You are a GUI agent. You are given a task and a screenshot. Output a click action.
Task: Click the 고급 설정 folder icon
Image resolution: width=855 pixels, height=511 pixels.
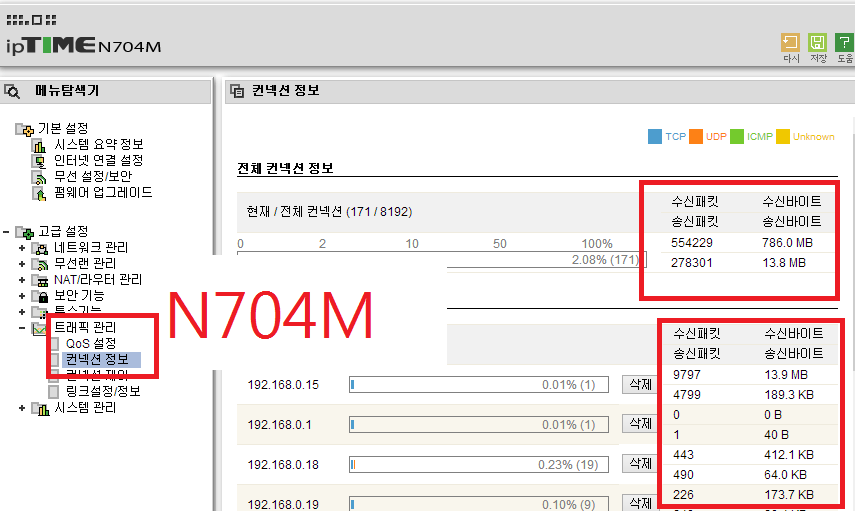[x=25, y=233]
